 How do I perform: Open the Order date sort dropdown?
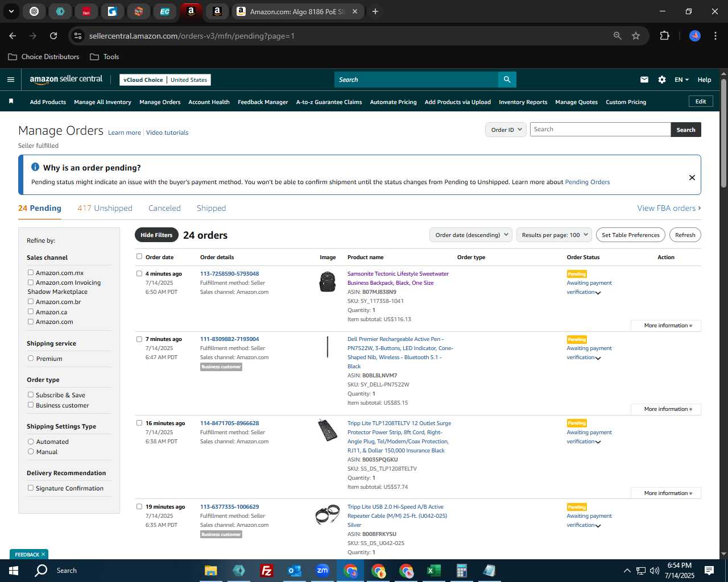[470, 235]
